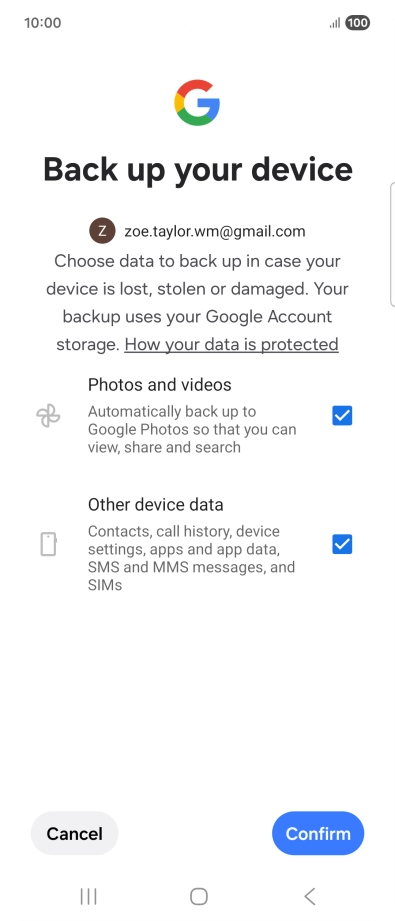The image size is (395, 921).
Task: Tap the phone device icon
Action: click(48, 544)
